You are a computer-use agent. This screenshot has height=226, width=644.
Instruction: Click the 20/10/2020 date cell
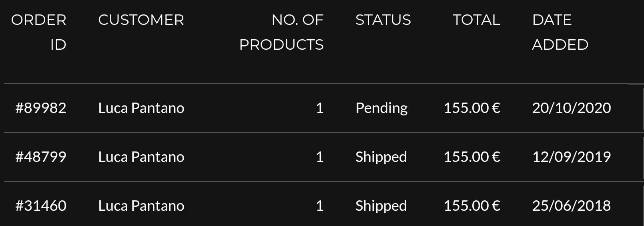(572, 108)
